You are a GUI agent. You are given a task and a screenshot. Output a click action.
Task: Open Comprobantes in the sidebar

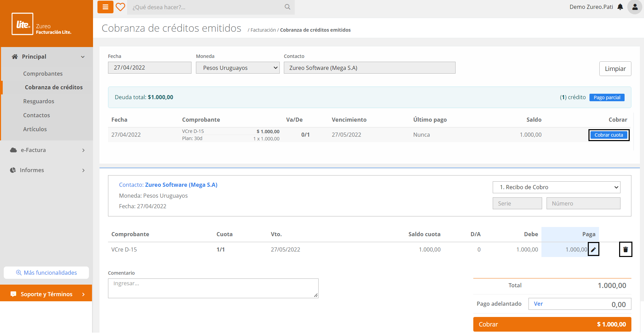(43, 74)
